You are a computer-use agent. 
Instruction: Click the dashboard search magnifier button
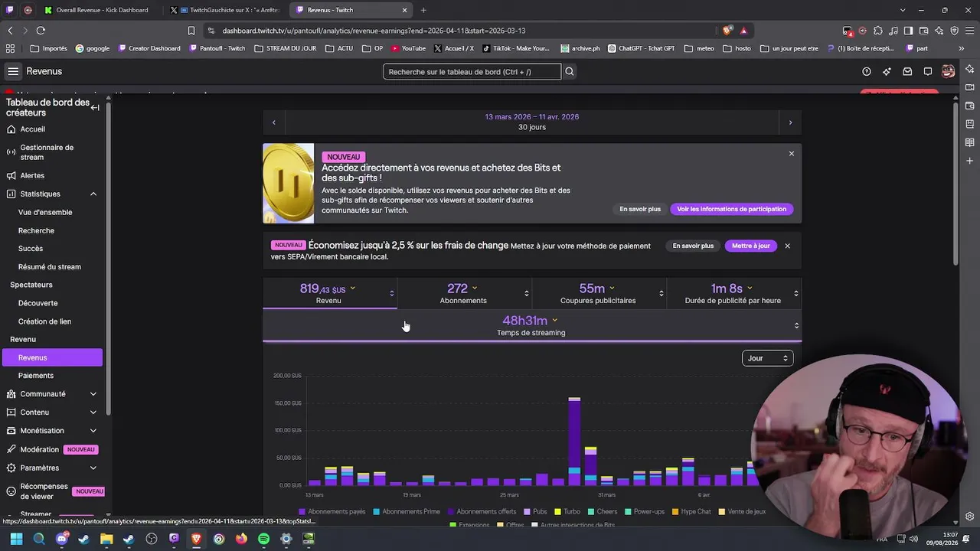(570, 72)
